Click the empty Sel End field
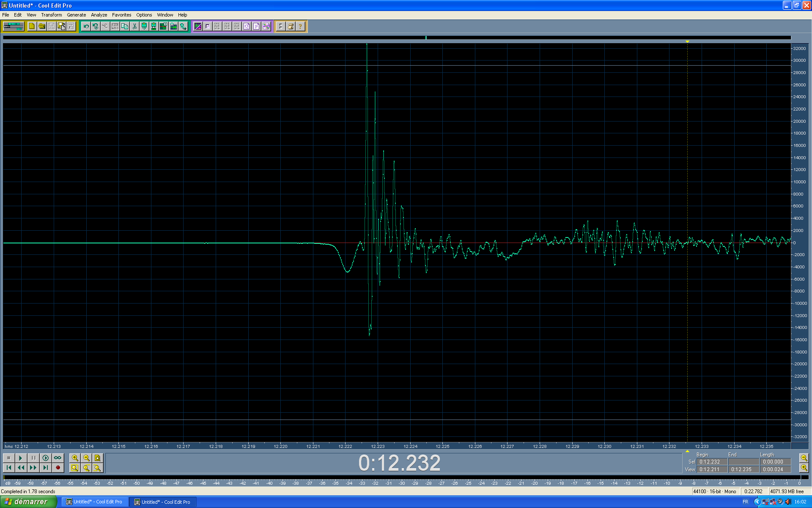This screenshot has width=812, height=508. (744, 462)
